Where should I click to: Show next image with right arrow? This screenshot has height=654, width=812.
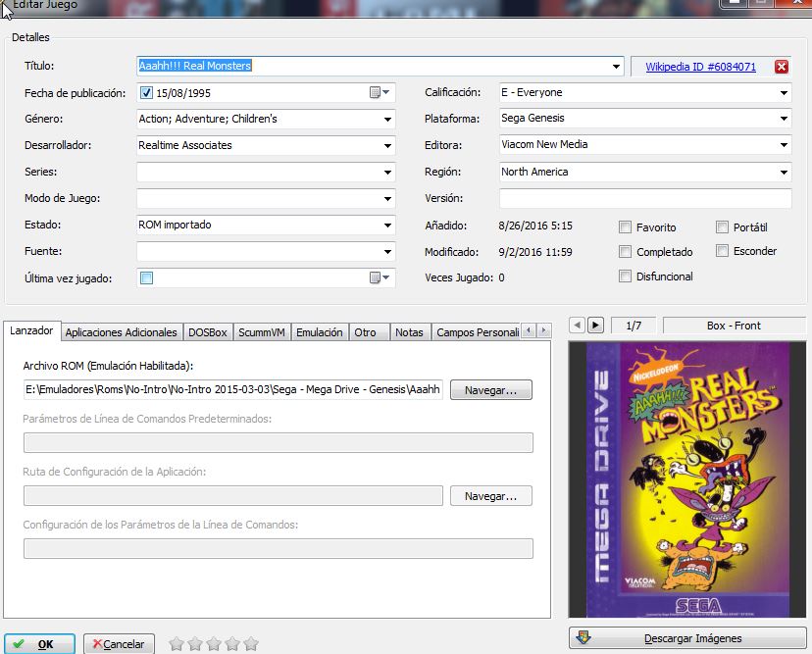point(595,326)
